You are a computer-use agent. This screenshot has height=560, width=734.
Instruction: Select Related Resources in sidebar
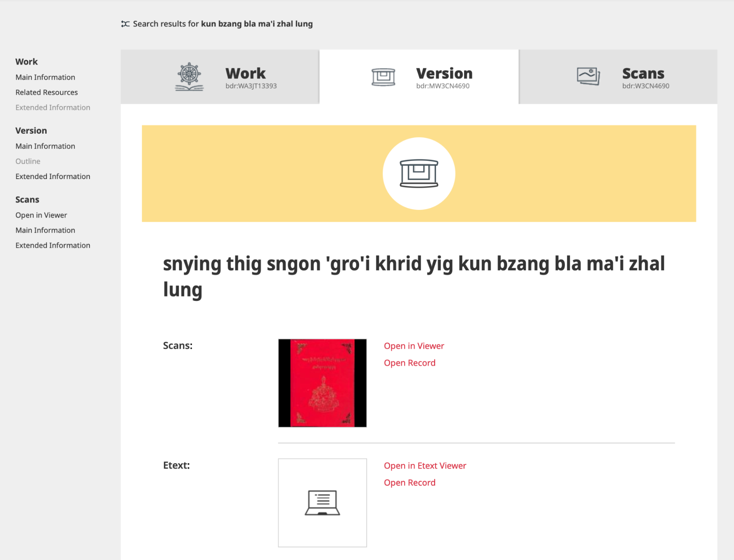coord(47,92)
